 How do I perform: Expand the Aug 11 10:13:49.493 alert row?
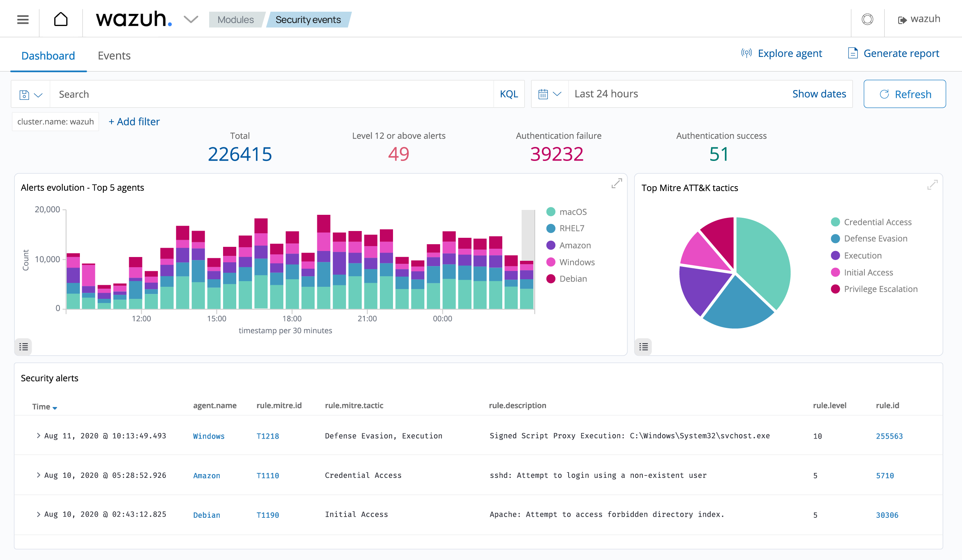point(38,436)
